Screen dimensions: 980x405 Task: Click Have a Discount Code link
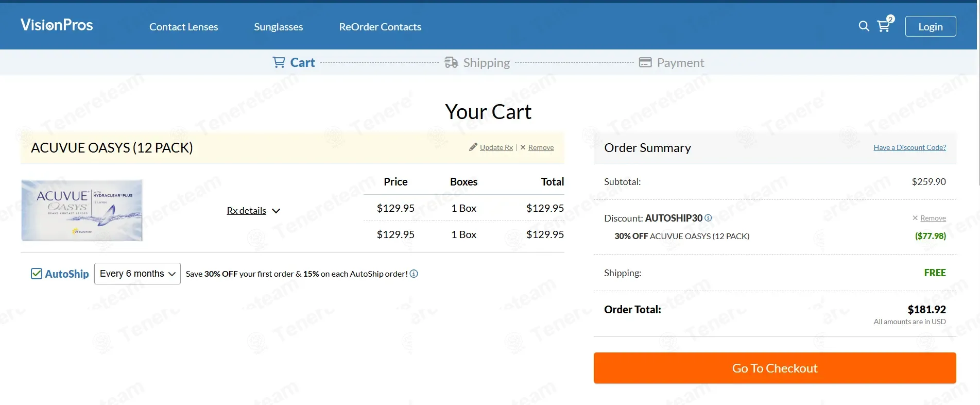point(909,147)
